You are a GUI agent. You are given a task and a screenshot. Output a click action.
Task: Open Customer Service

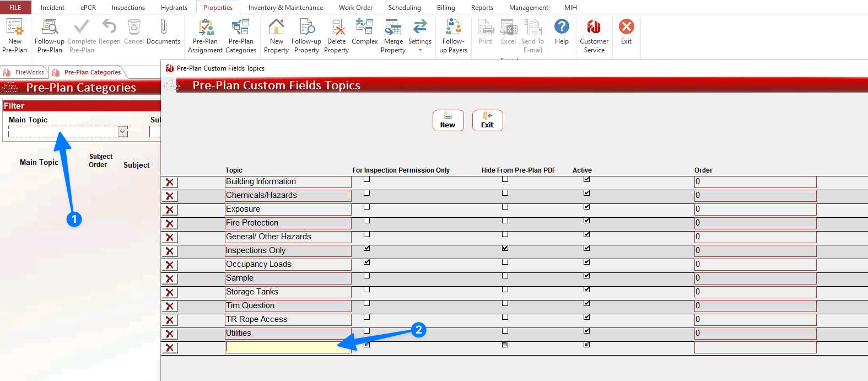coord(594,36)
